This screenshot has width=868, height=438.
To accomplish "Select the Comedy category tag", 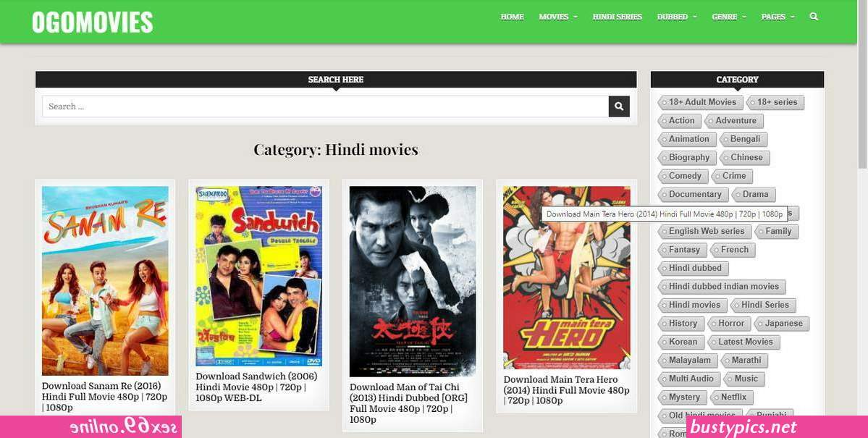I will (x=683, y=176).
